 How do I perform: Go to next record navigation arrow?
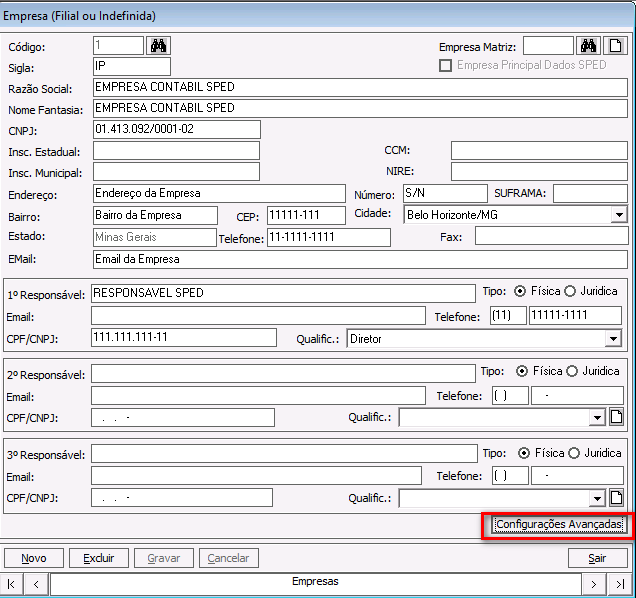[x=594, y=583]
